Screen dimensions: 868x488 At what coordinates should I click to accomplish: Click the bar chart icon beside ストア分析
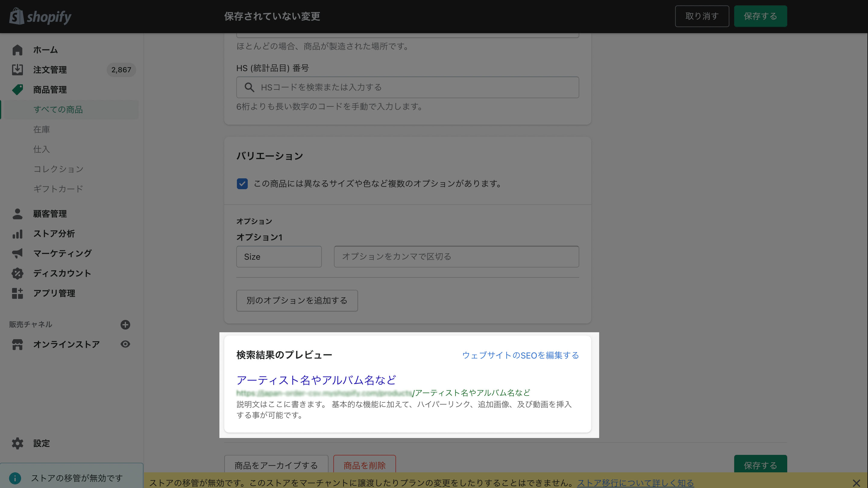click(17, 233)
